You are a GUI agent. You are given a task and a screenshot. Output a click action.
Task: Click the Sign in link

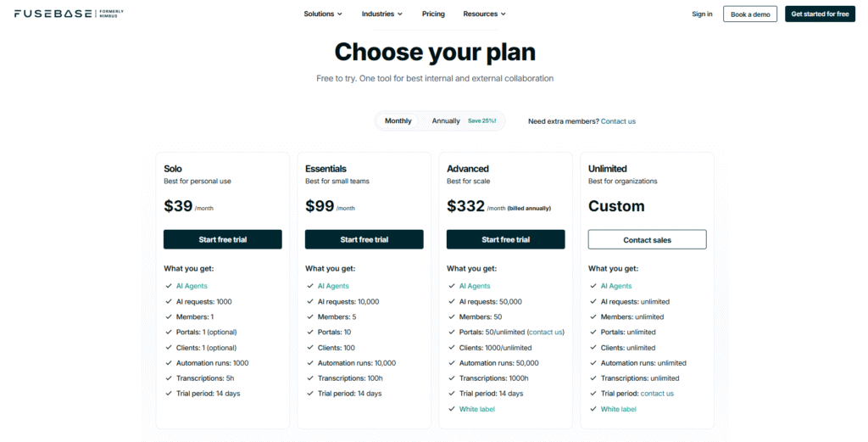tap(702, 14)
